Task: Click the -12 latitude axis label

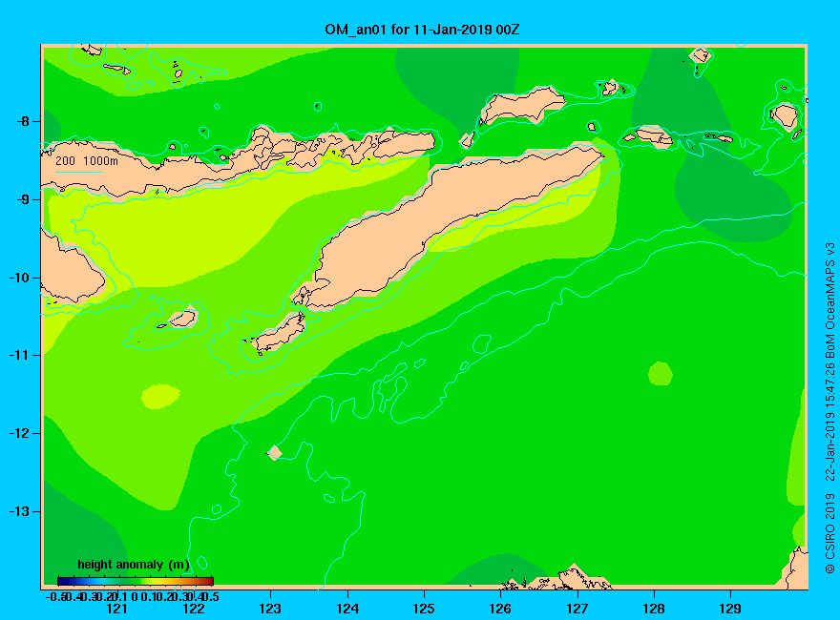Action: [19, 433]
